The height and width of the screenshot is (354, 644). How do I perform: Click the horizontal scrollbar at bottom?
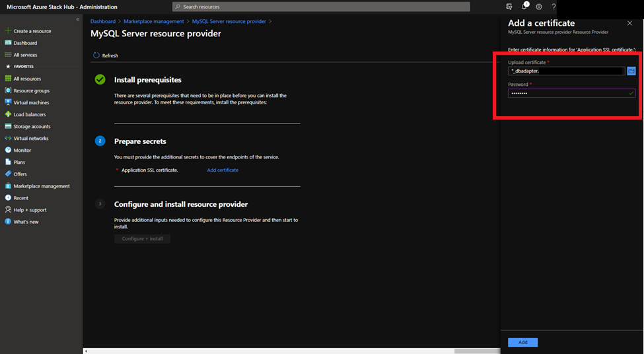coord(291,351)
